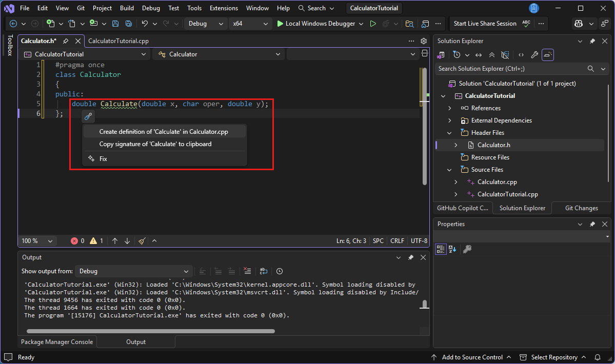Screen dimensions: 615x364
Task: Toggle Show All Files in Solution Explorer
Action: (x=505, y=55)
